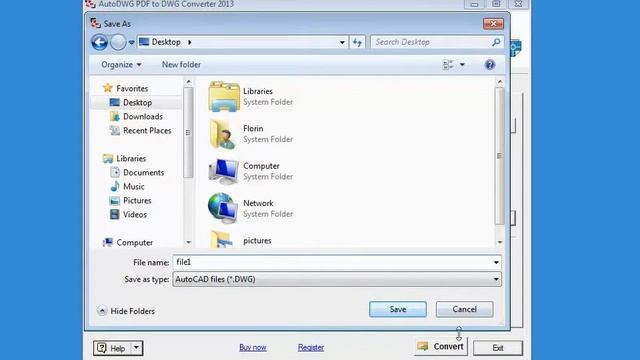
Task: Open Recent Places in the navigation pane
Action: coord(147,131)
